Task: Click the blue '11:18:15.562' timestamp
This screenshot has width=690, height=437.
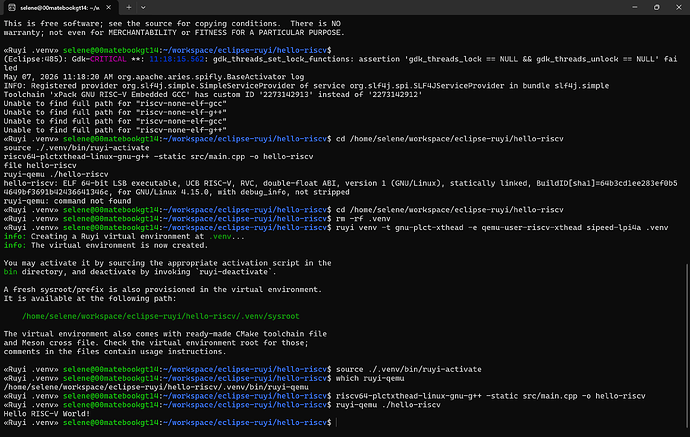Action: tap(177, 59)
